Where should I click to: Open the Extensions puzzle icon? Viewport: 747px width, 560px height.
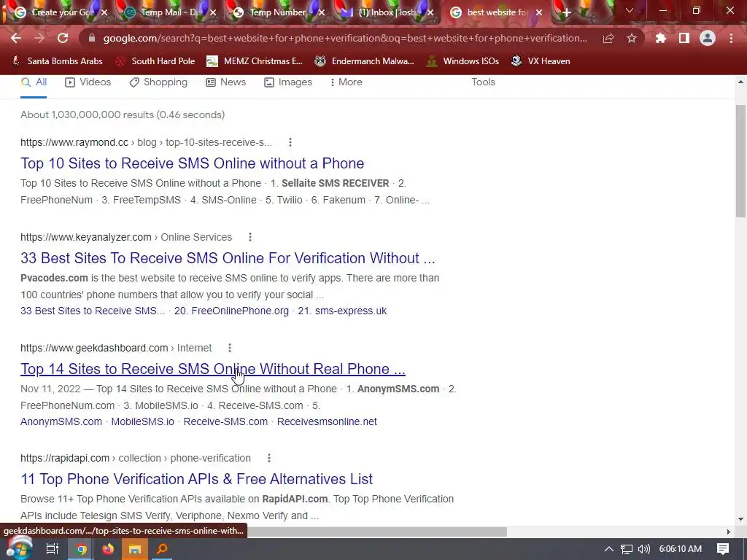click(660, 38)
